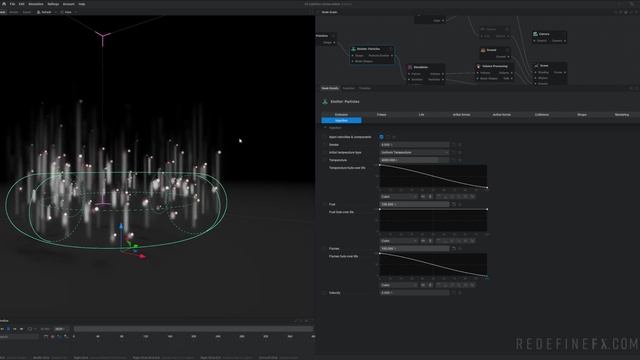Click the Scene node icon
Image resolution: width=640 pixels, height=360 pixels.
pyautogui.click(x=536, y=66)
